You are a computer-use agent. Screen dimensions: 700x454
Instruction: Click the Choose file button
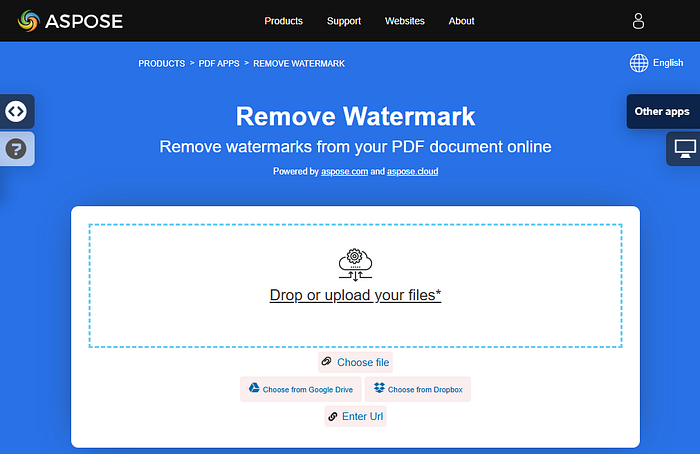click(355, 362)
